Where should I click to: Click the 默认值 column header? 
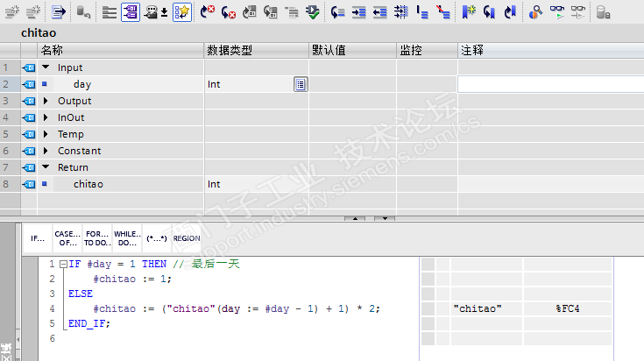tap(352, 50)
